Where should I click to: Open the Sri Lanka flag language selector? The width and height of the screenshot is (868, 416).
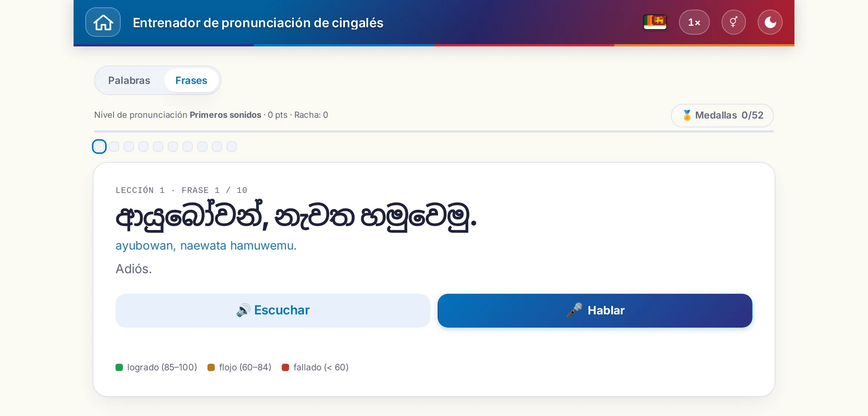pyautogui.click(x=655, y=22)
